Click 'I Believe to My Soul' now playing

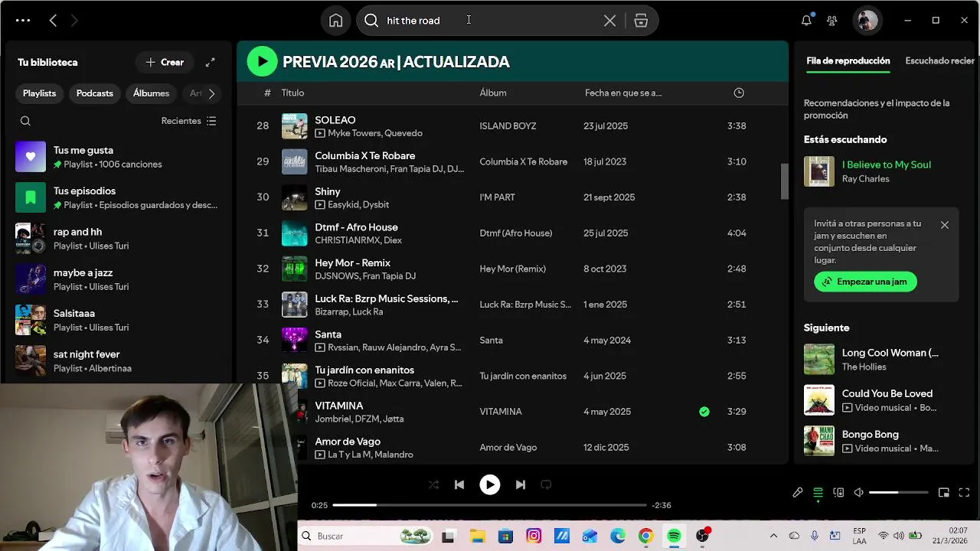[887, 165]
